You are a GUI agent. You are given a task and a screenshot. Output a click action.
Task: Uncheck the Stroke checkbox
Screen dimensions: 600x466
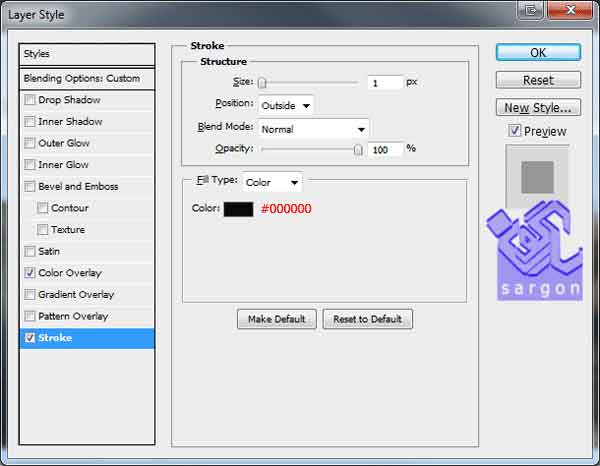click(29, 338)
